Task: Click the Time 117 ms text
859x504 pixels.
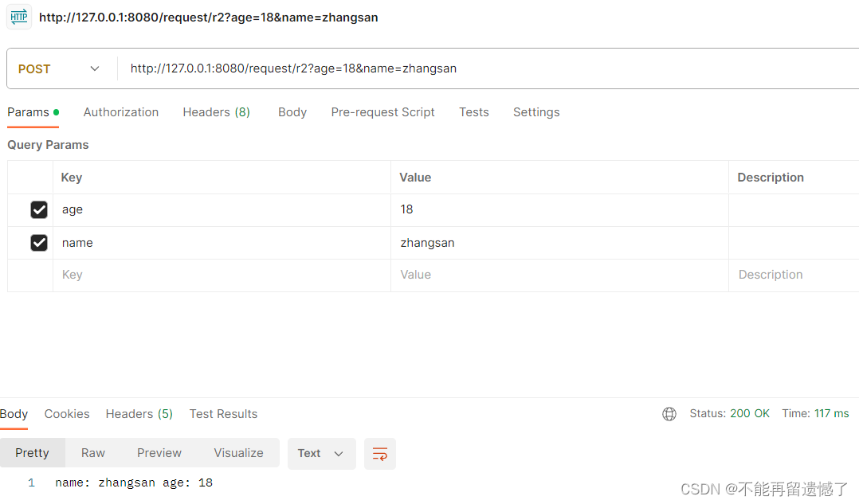Action: pyautogui.click(x=815, y=414)
